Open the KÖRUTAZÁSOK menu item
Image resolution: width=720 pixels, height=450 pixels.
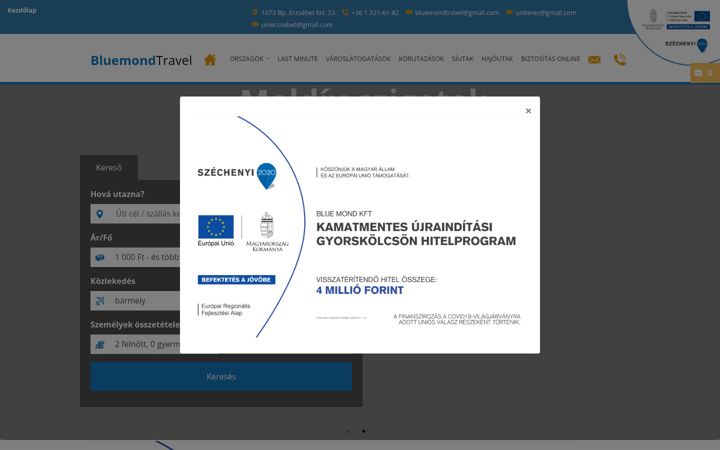coord(421,59)
